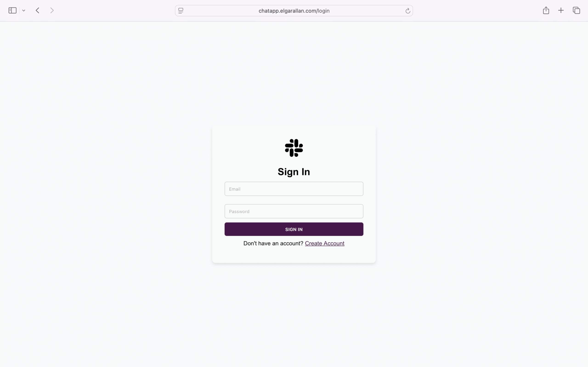Open a new tab
The height and width of the screenshot is (367, 588).
561,11
